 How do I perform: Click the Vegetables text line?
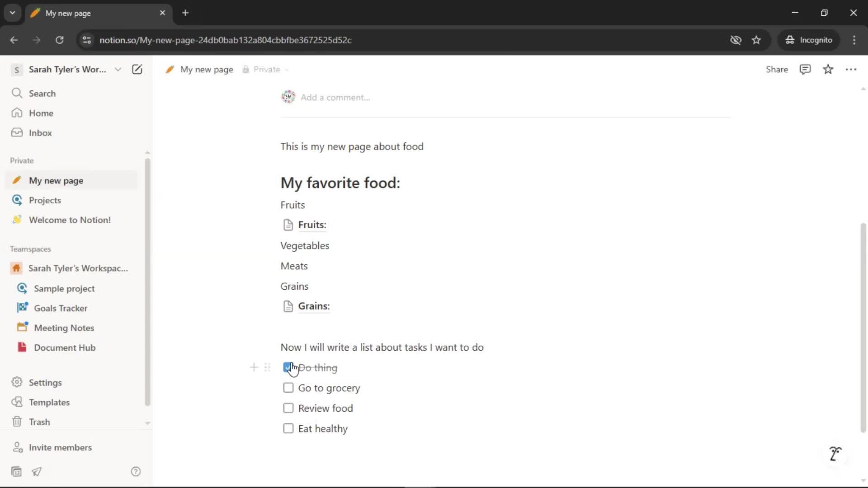[x=305, y=245]
